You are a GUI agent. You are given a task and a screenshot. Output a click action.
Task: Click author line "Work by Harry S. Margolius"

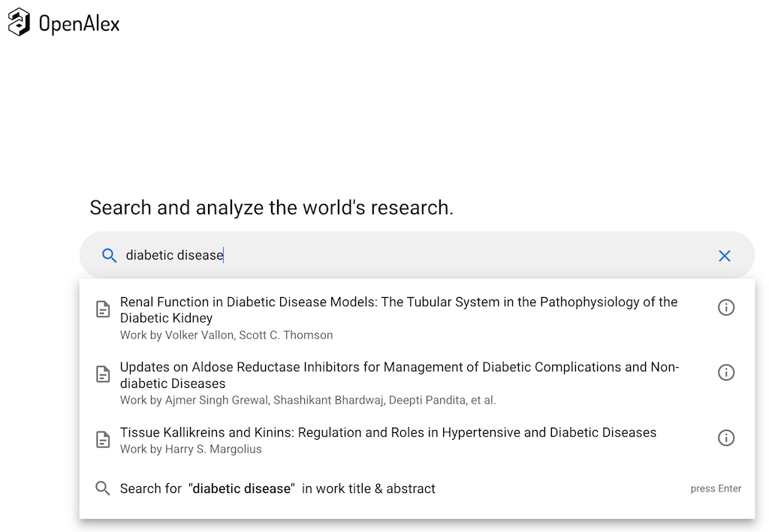pos(191,449)
